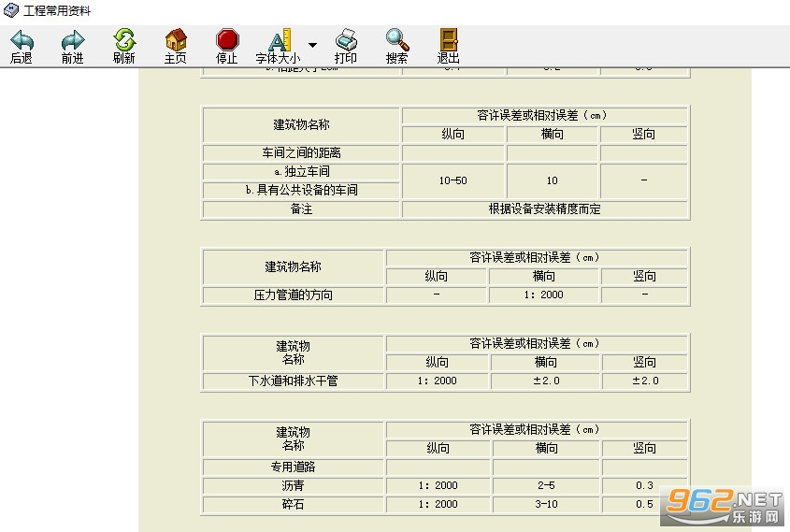Click the 10-50 value cell
790x532 pixels.
[452, 180]
